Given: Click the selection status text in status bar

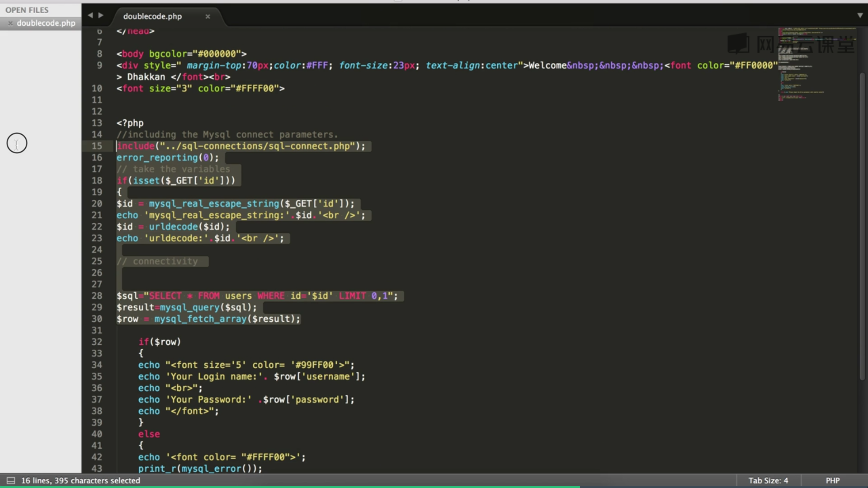Looking at the screenshot, I should coord(80,480).
